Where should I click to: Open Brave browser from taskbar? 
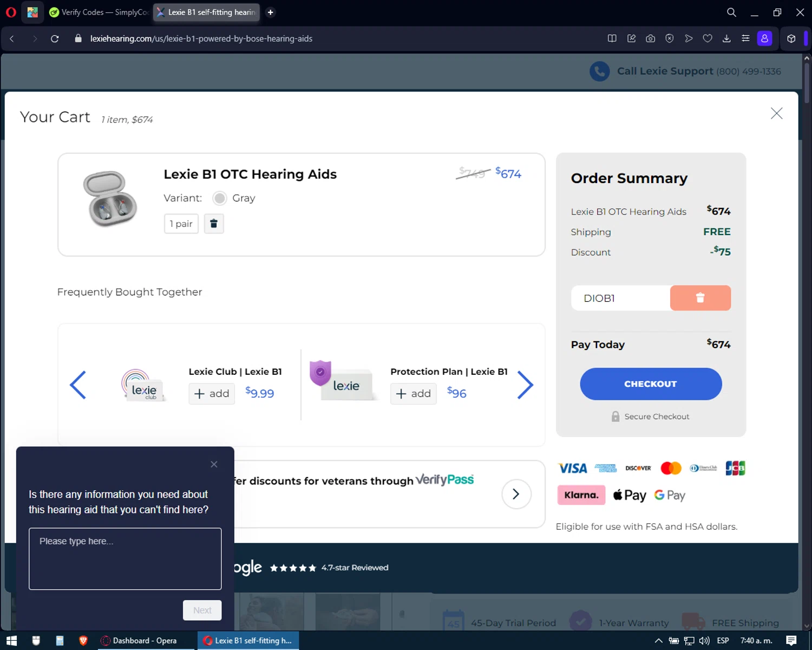click(83, 641)
